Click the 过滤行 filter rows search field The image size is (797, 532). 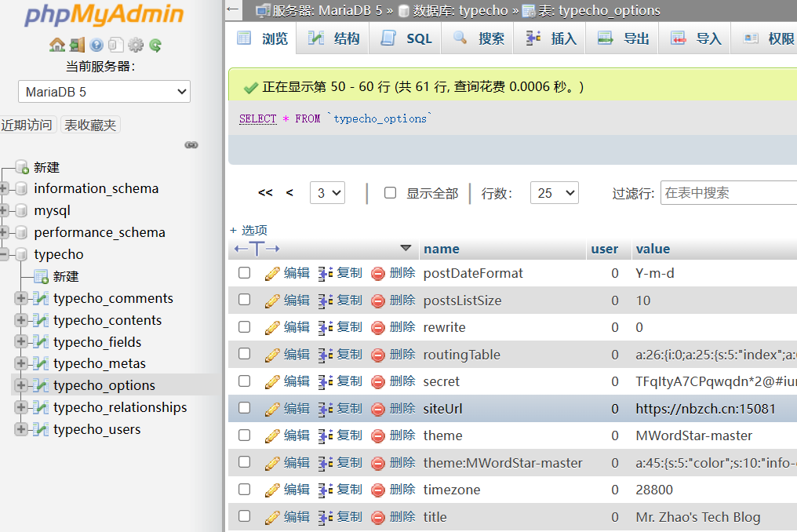[x=728, y=193]
